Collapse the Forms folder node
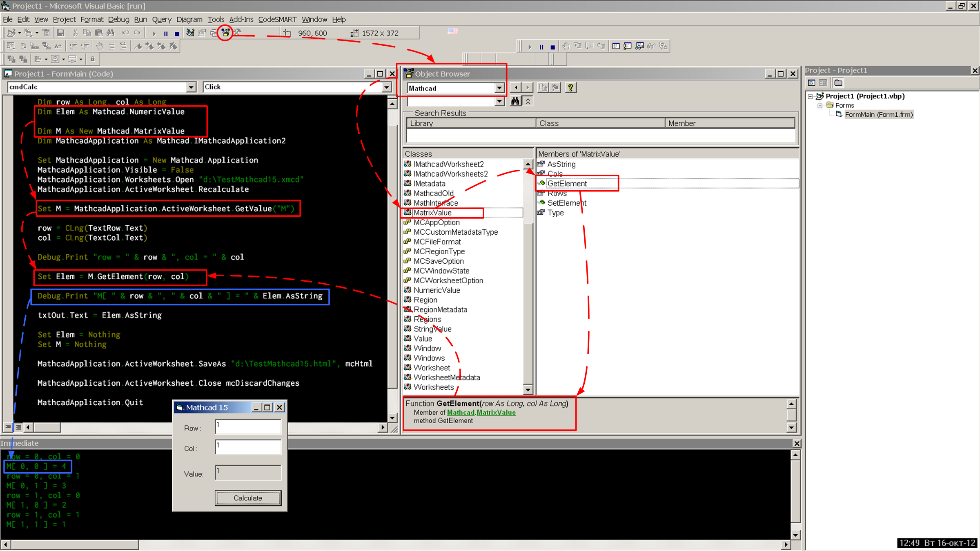This screenshot has height=551, width=980. [x=820, y=106]
